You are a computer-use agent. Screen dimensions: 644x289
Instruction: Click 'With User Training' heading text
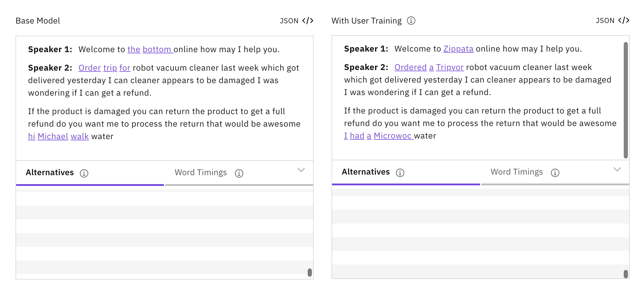(x=367, y=21)
